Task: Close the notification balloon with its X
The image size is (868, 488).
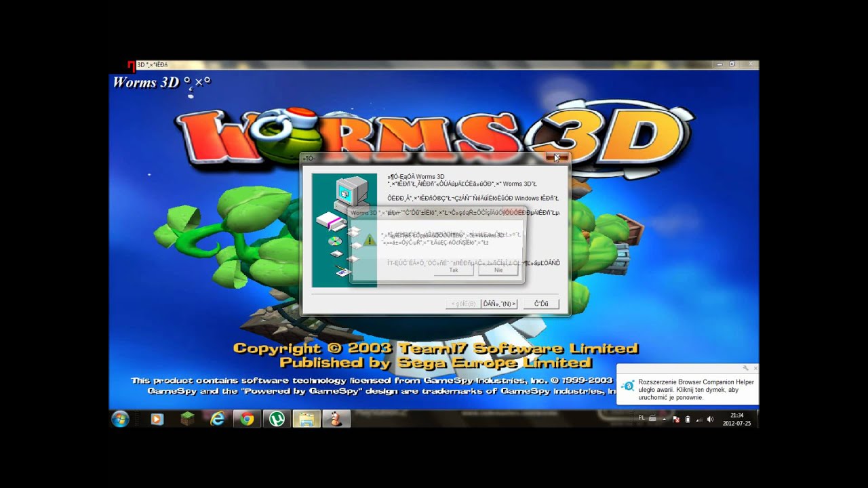Action: (x=755, y=368)
